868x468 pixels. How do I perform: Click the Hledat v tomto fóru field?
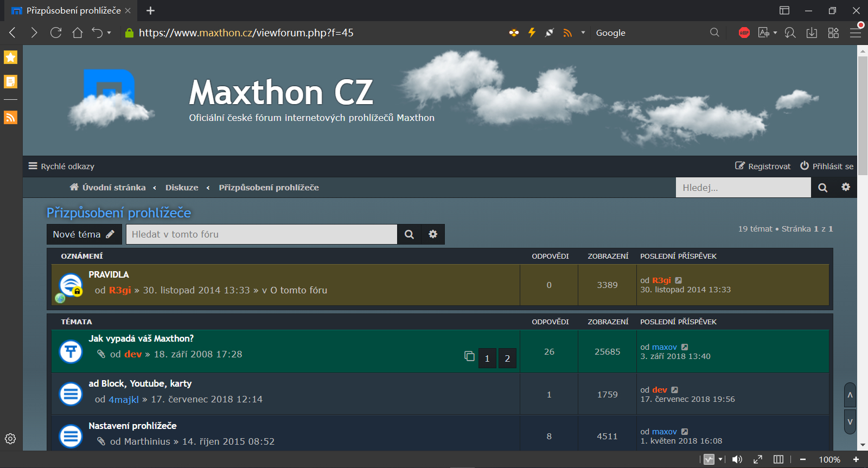[x=261, y=234]
